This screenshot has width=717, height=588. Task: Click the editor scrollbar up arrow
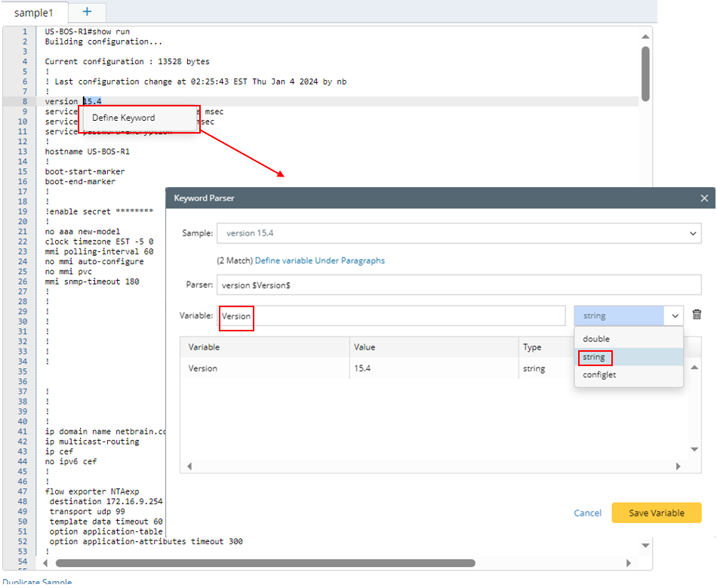point(645,35)
